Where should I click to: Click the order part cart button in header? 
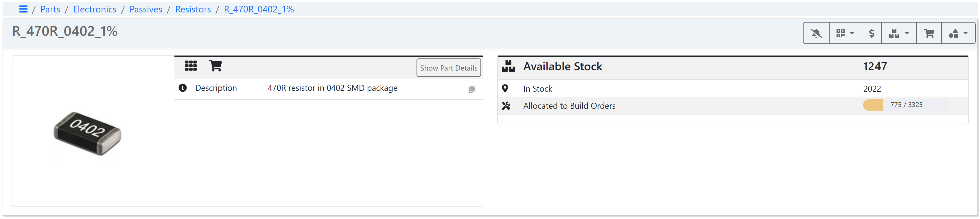tap(929, 34)
